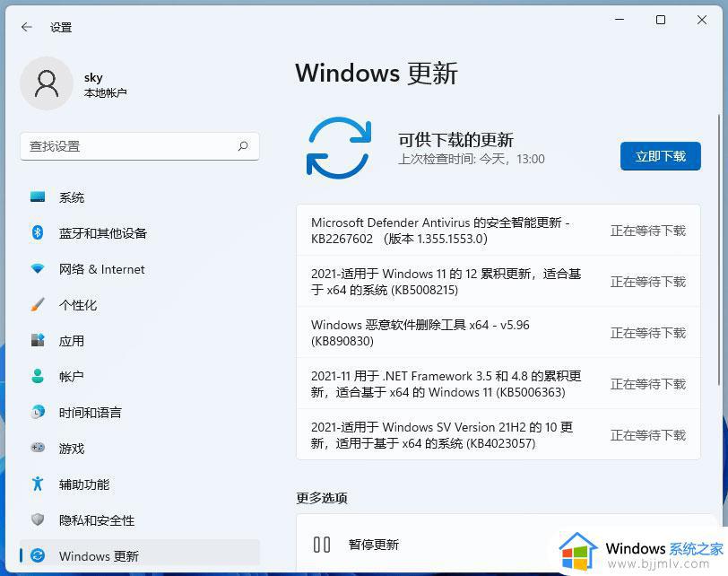Select 帐户 in the sidebar
The width and height of the screenshot is (728, 576).
coord(139,376)
